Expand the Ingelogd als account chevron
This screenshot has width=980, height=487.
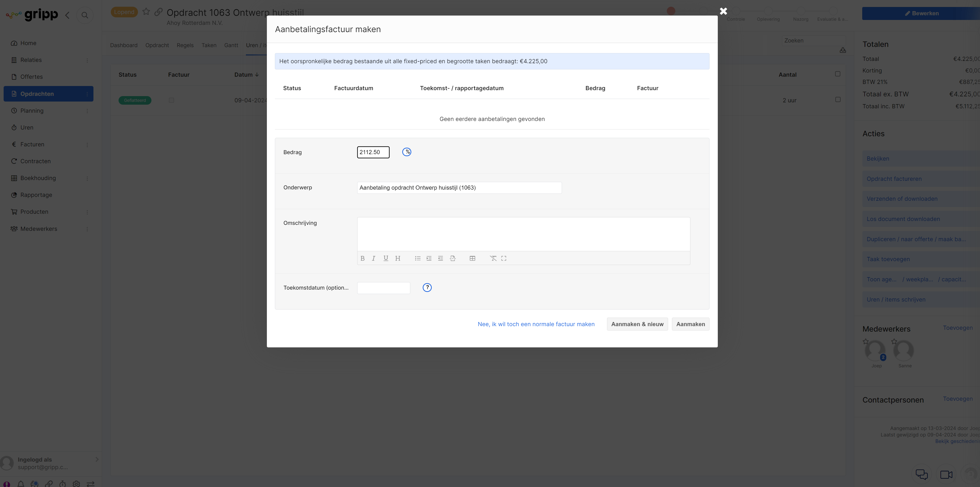click(x=97, y=459)
